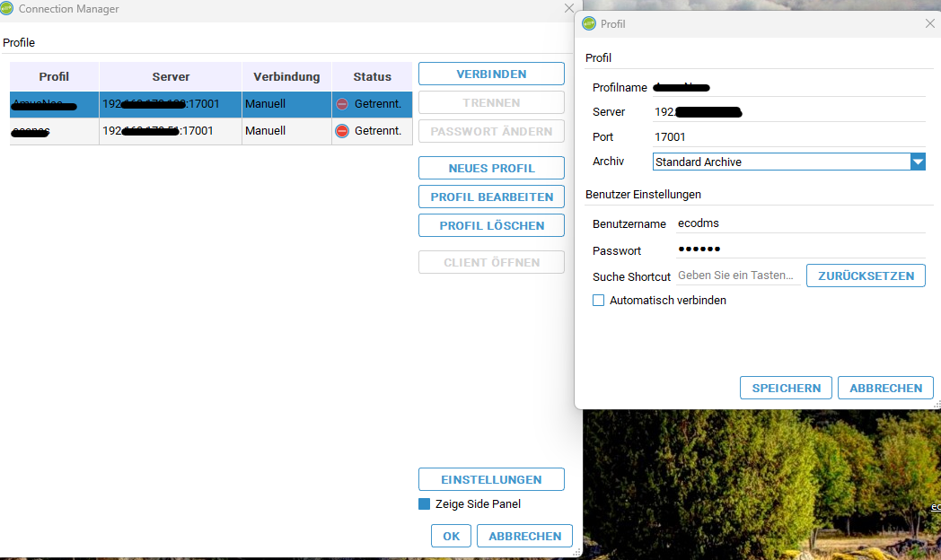Click the red disconnected status icon in first row
941x560 pixels.
342,104
